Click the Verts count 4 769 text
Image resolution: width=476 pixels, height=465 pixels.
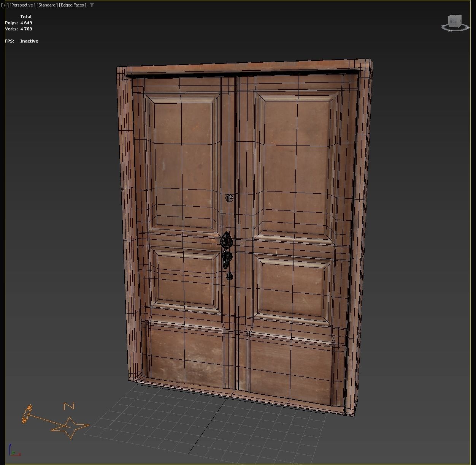(x=26, y=29)
